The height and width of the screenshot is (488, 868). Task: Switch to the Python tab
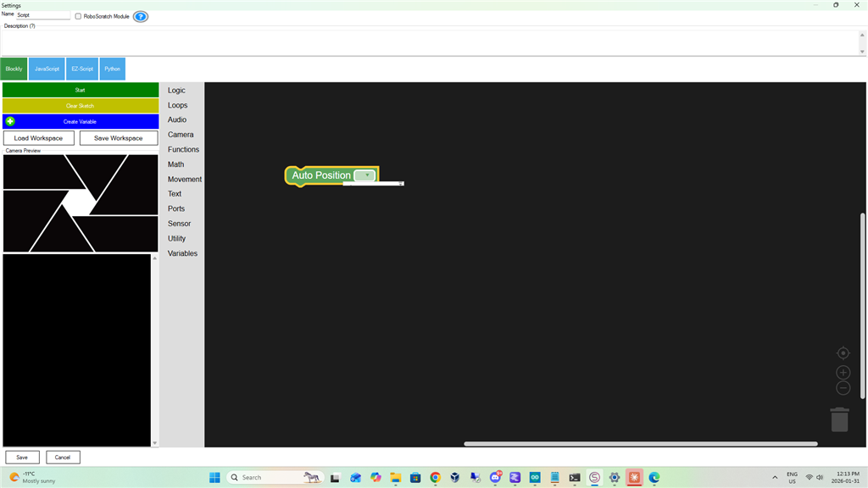[112, 69]
